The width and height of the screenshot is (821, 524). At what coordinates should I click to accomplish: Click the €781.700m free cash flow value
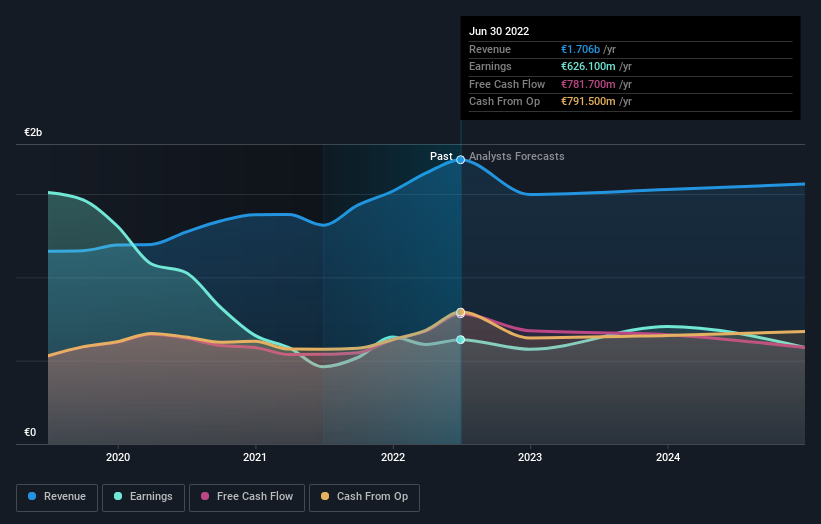(588, 84)
